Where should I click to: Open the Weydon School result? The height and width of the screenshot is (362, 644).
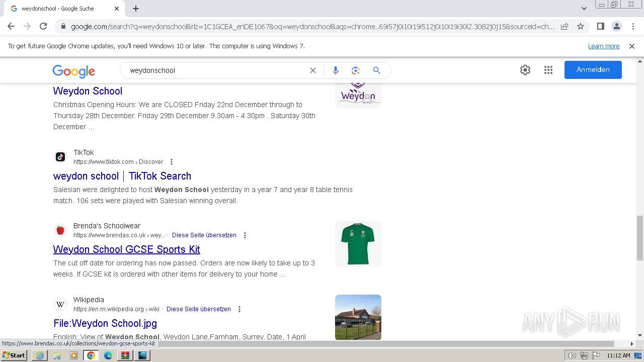point(88,91)
